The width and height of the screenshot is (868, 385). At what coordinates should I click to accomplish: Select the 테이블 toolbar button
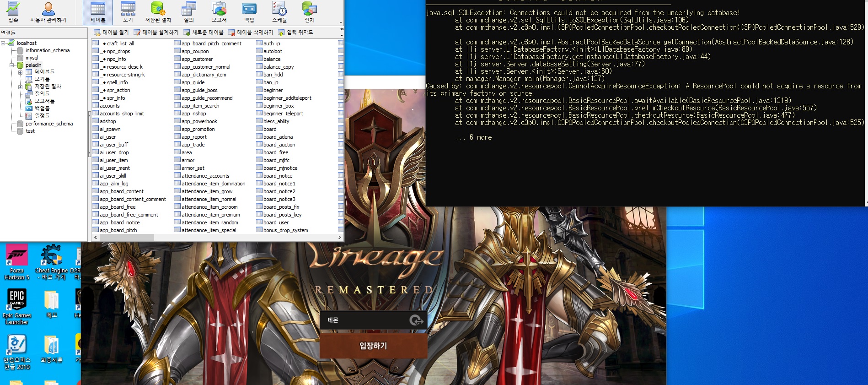click(98, 12)
